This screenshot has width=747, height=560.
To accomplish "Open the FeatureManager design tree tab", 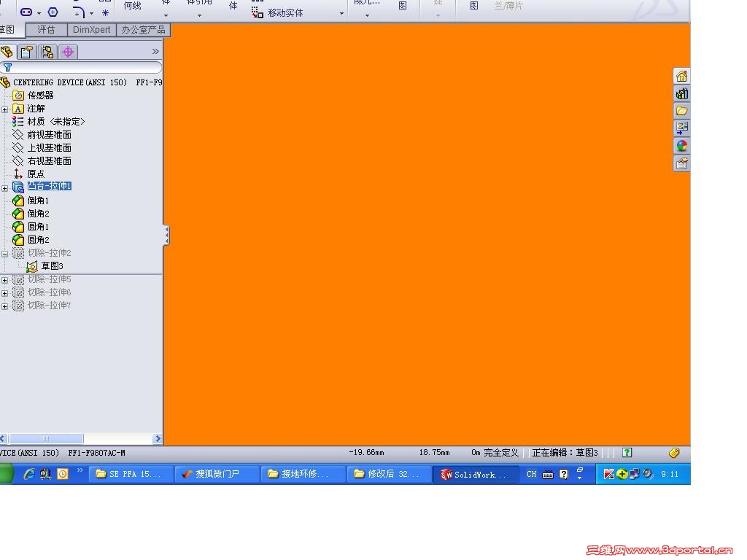I will tap(7, 52).
